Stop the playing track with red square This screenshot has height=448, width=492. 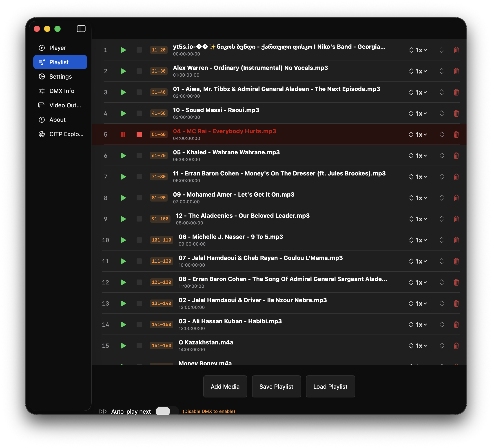click(139, 134)
